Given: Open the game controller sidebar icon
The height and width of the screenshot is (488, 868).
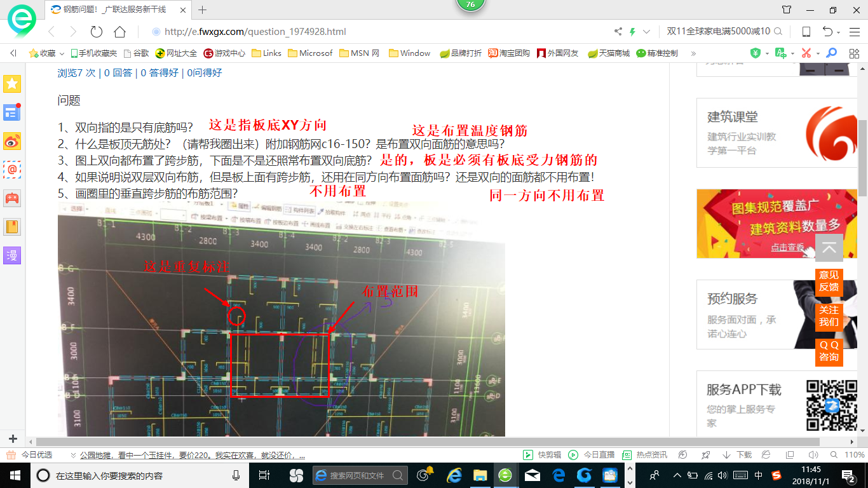Looking at the screenshot, I should (x=12, y=198).
